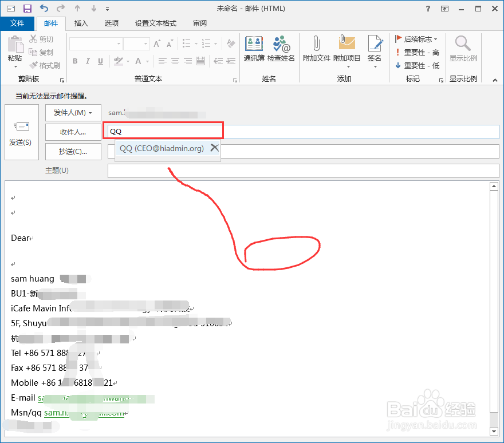504x443 pixels.
Task: Switch to the 选项 tab
Action: 112,23
